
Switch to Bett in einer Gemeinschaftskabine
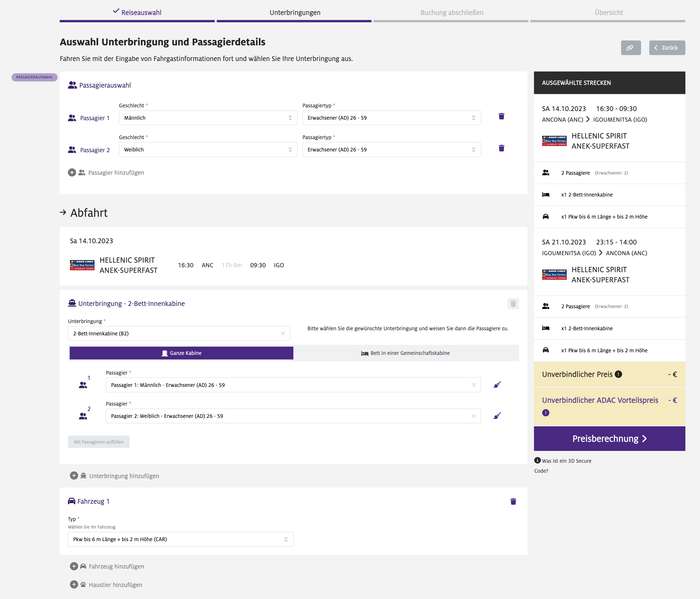pyautogui.click(x=405, y=353)
